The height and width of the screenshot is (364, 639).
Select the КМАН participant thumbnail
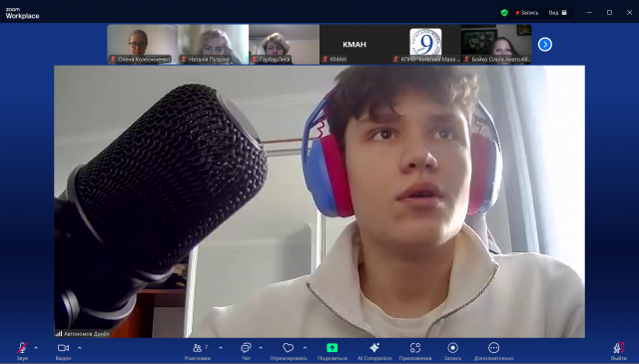pos(354,44)
